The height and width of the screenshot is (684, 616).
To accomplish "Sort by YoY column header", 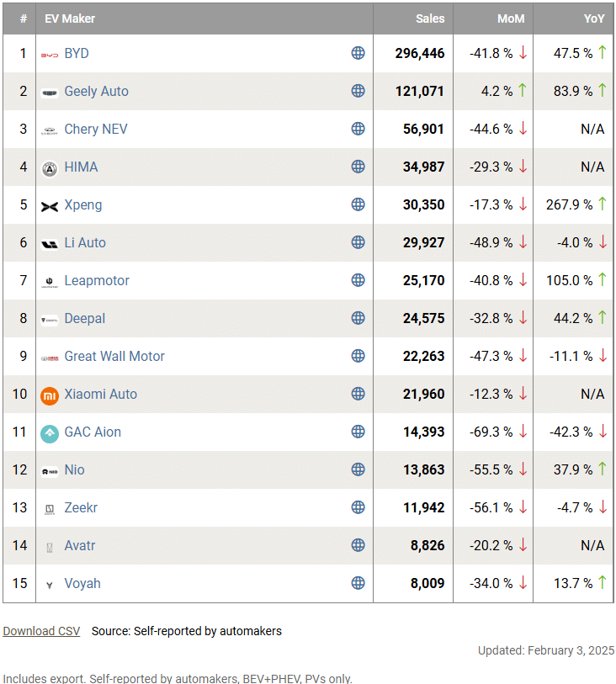I will (x=593, y=19).
